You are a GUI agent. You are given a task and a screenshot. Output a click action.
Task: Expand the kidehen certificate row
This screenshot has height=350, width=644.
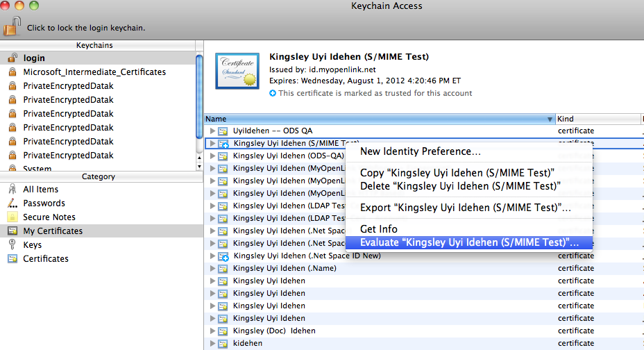click(212, 343)
